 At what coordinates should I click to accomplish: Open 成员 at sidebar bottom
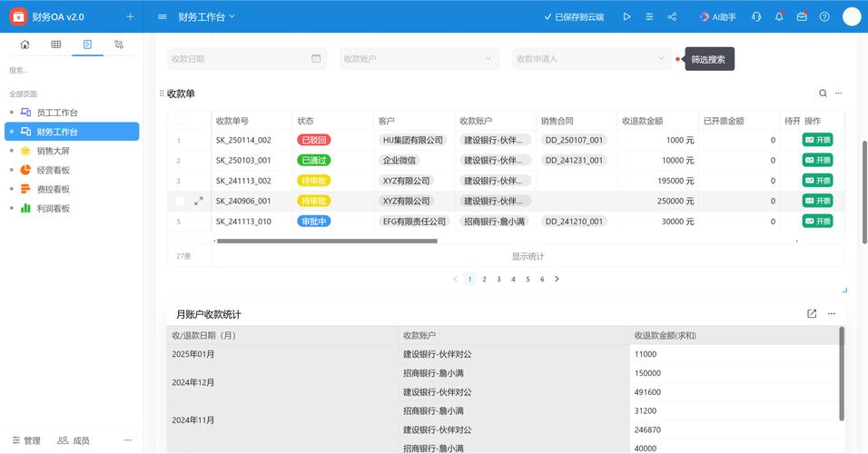(73, 440)
